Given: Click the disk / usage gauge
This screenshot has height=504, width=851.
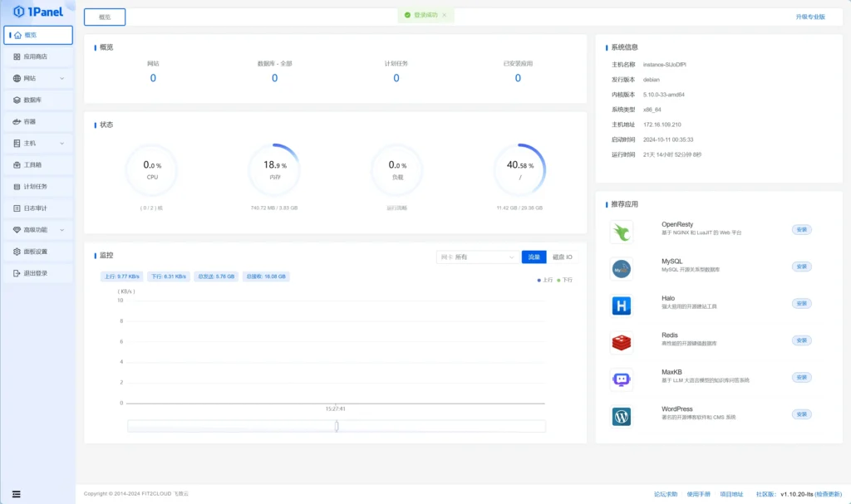Looking at the screenshot, I should tap(520, 170).
